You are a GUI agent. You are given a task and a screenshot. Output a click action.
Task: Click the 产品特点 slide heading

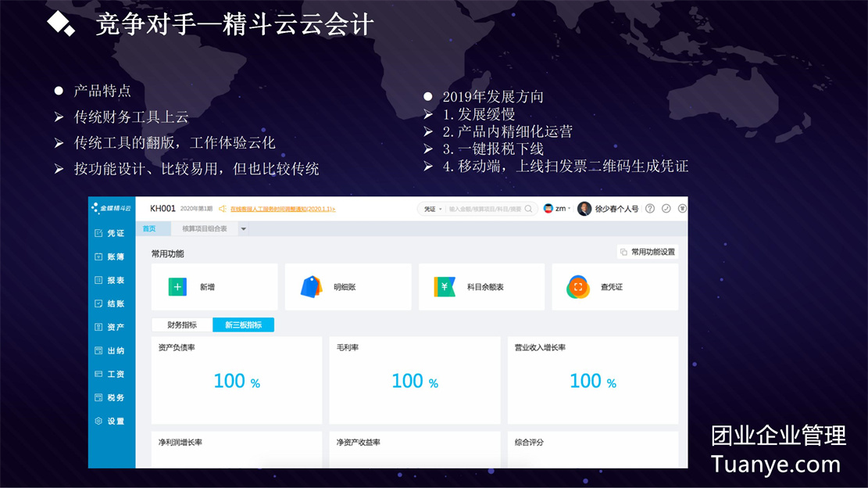pyautogui.click(x=102, y=91)
